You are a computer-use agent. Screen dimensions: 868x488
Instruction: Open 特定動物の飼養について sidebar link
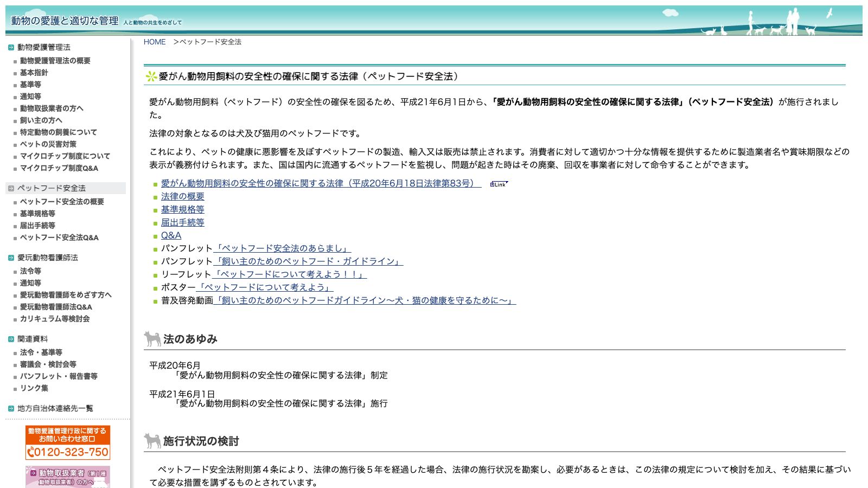coord(58,132)
